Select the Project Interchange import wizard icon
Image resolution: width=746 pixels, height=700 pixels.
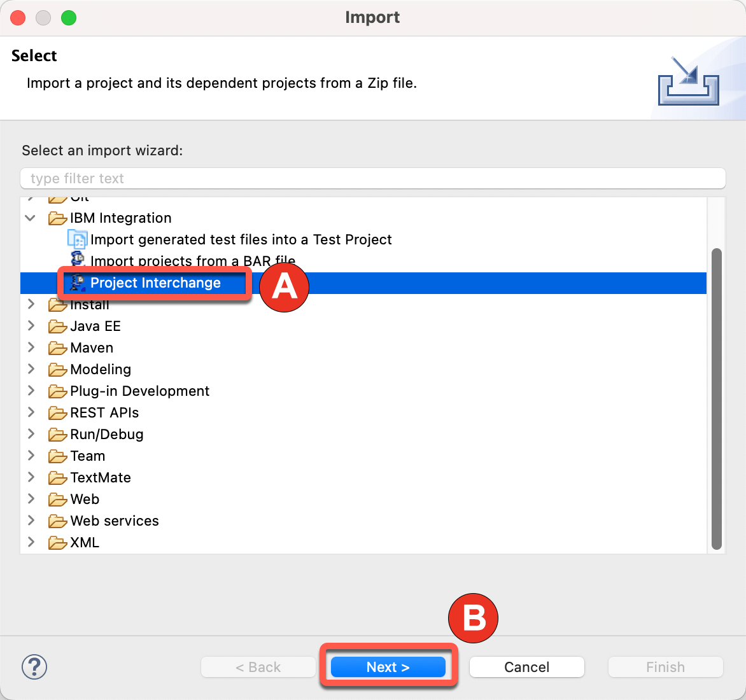76,283
